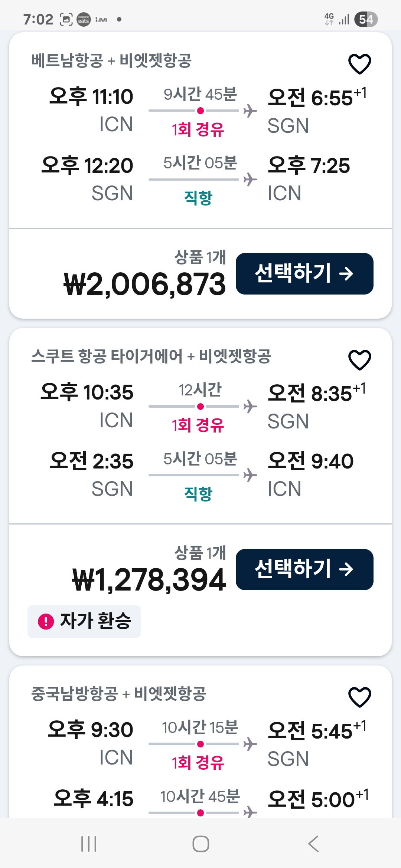401x868 pixels.
Task: Tap the ₩1,278,394 price text
Action: 149,580
